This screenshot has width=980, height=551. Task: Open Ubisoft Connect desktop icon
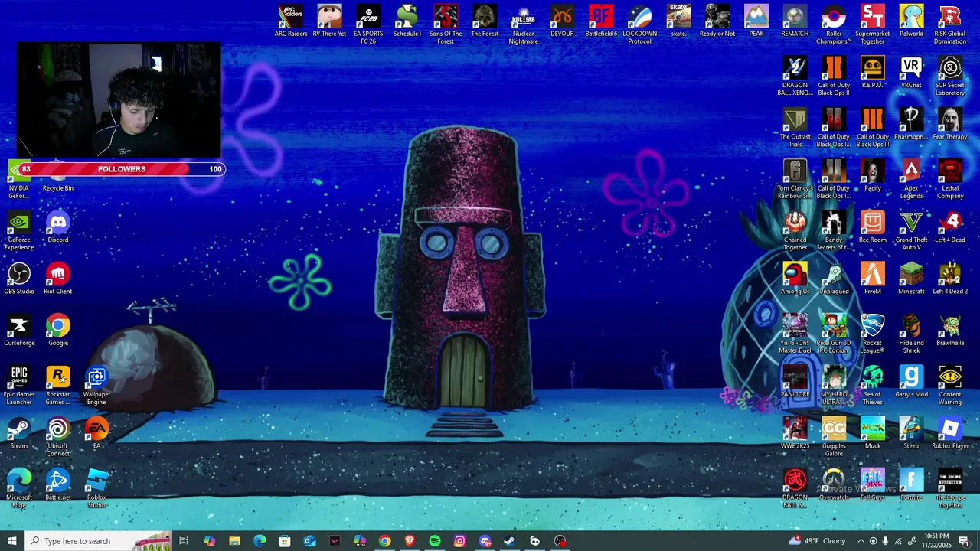tap(58, 436)
